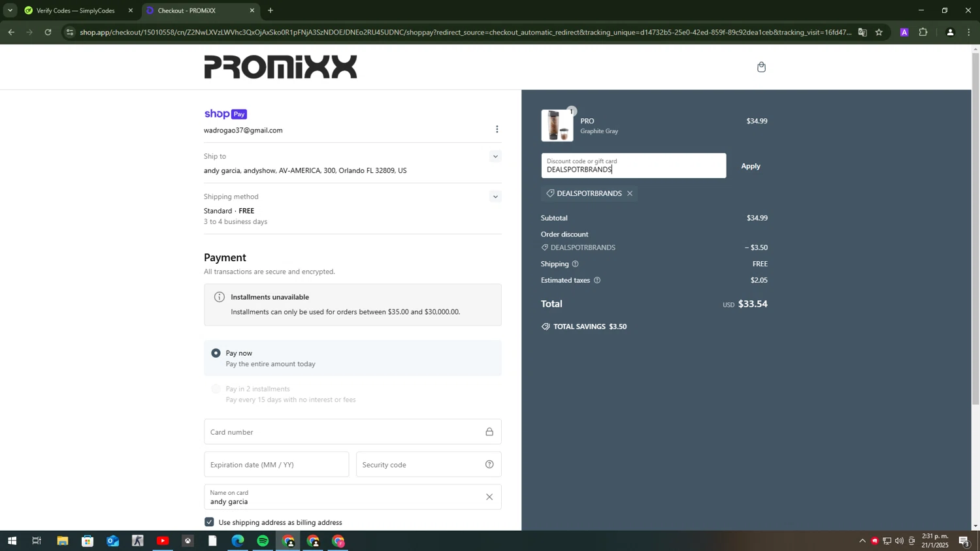Show security code help tooltip icon
The height and width of the screenshot is (551, 980).
click(489, 464)
